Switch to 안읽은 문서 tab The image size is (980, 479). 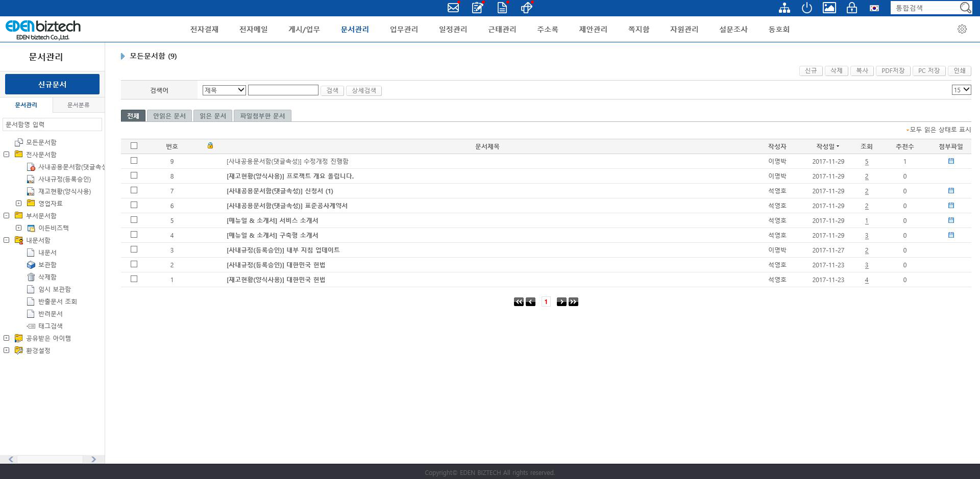(169, 116)
